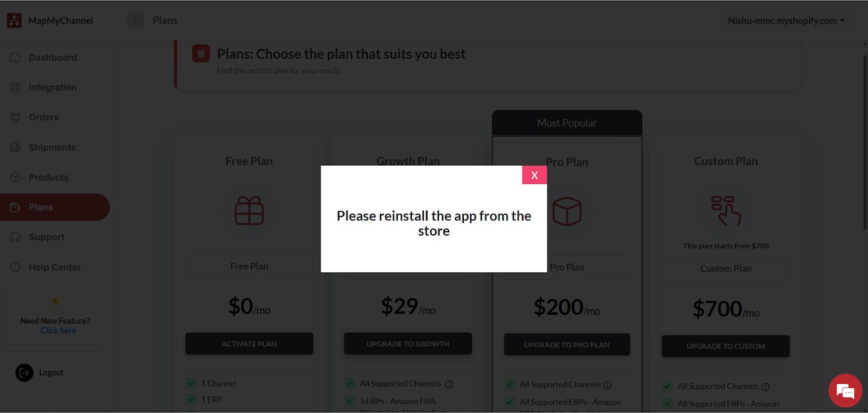Click the Free Plan gift icon
The image size is (868, 413).
[249, 211]
